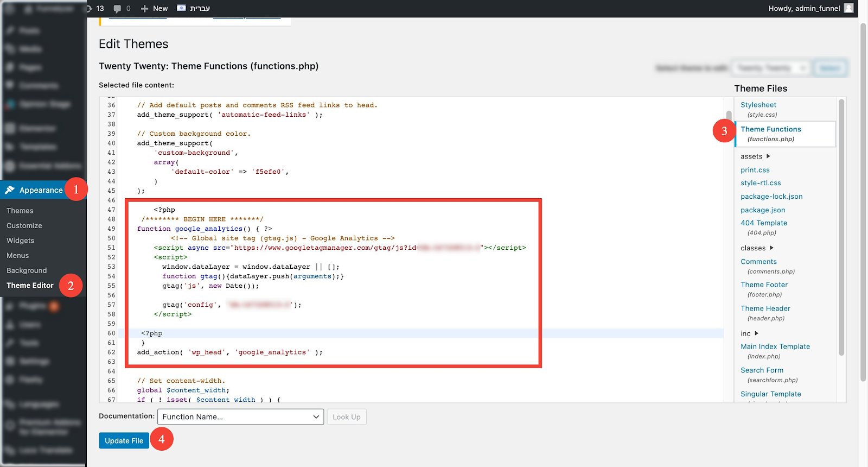Open the Function Name documentation dropdown
868x467 pixels.
coord(240,416)
